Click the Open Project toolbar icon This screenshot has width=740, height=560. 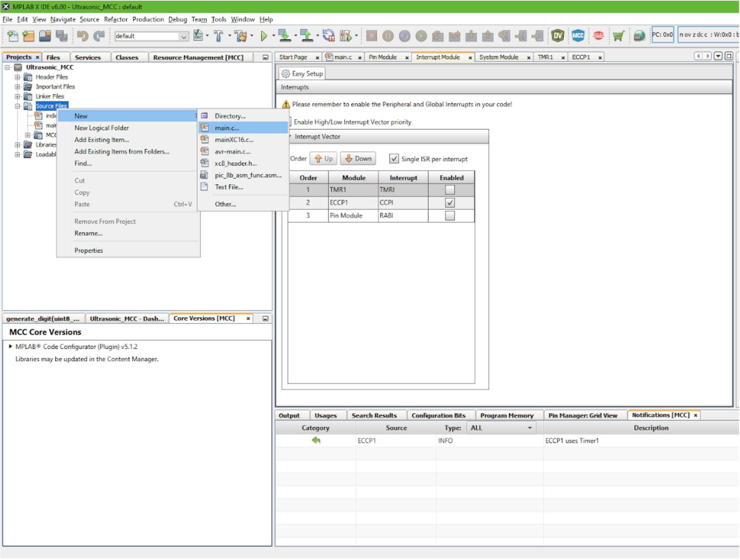(45, 36)
